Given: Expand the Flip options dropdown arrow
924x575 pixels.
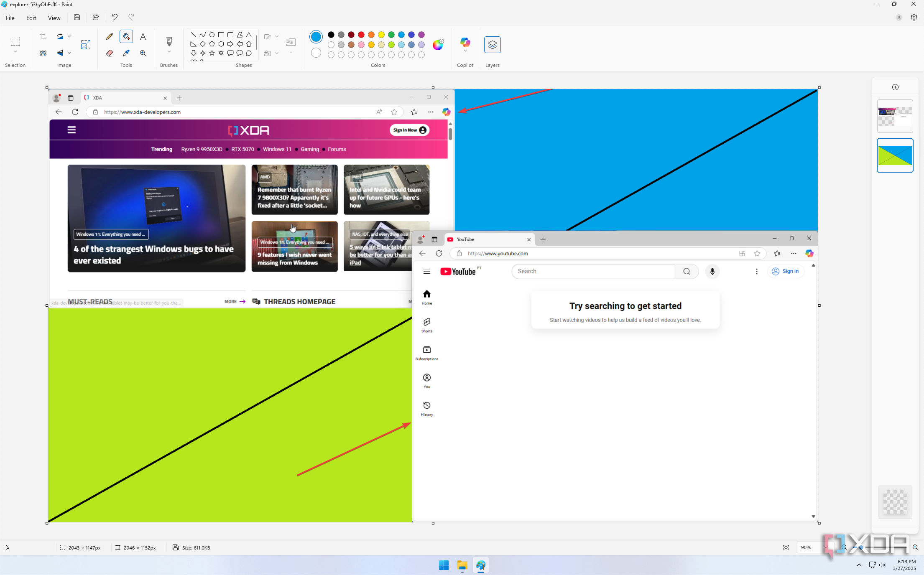Looking at the screenshot, I should click(69, 53).
